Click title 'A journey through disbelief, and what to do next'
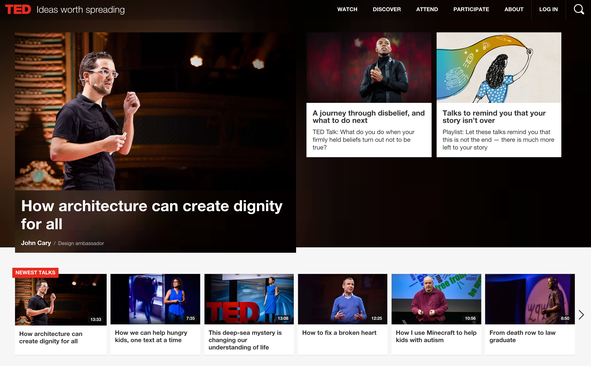 (x=369, y=117)
